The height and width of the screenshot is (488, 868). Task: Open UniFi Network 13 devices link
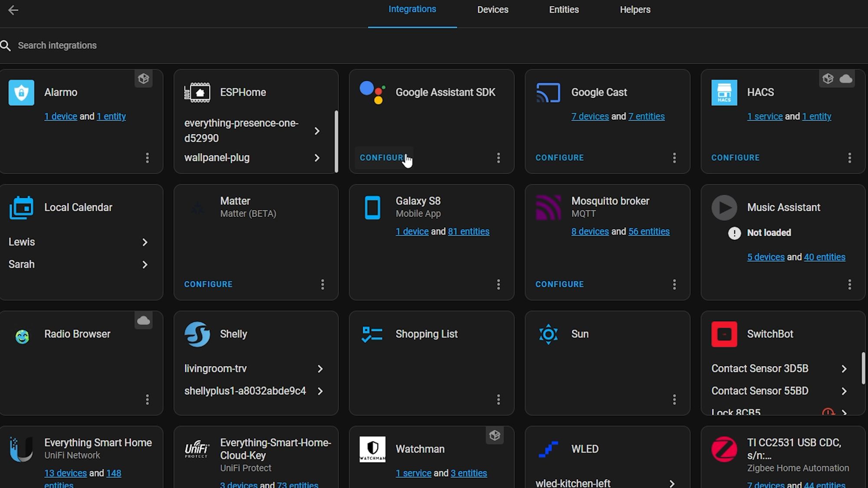pyautogui.click(x=66, y=473)
